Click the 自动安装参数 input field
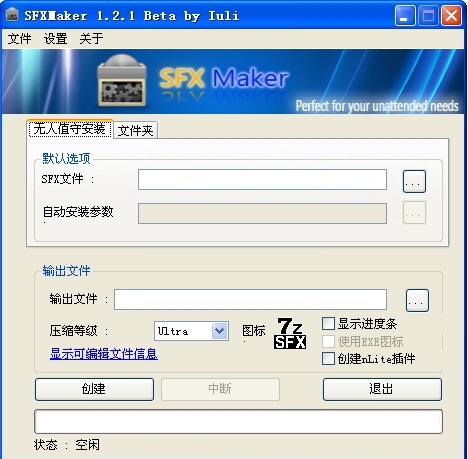This screenshot has width=468, height=459. 262,213
